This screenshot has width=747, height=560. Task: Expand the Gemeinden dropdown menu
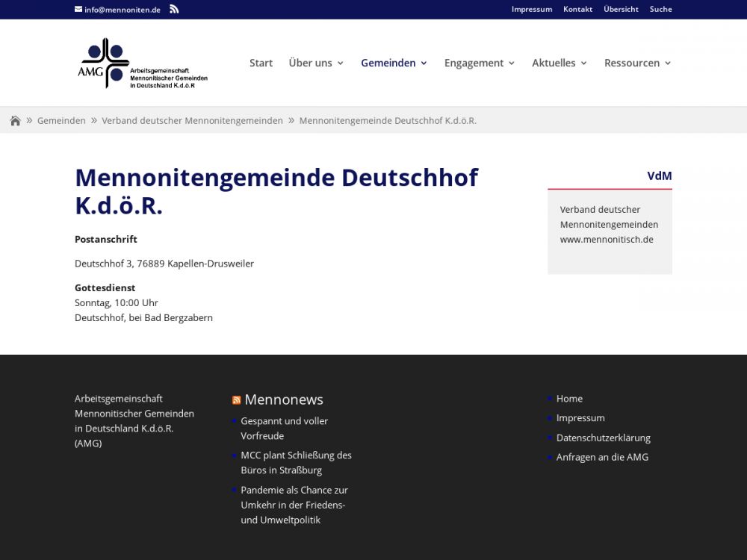394,63
